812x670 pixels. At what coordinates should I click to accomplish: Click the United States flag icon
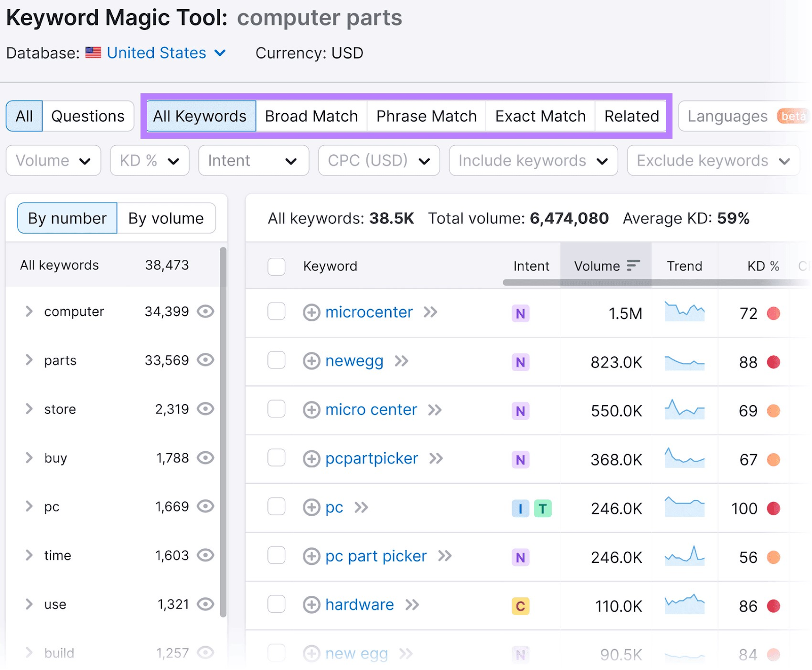(93, 52)
